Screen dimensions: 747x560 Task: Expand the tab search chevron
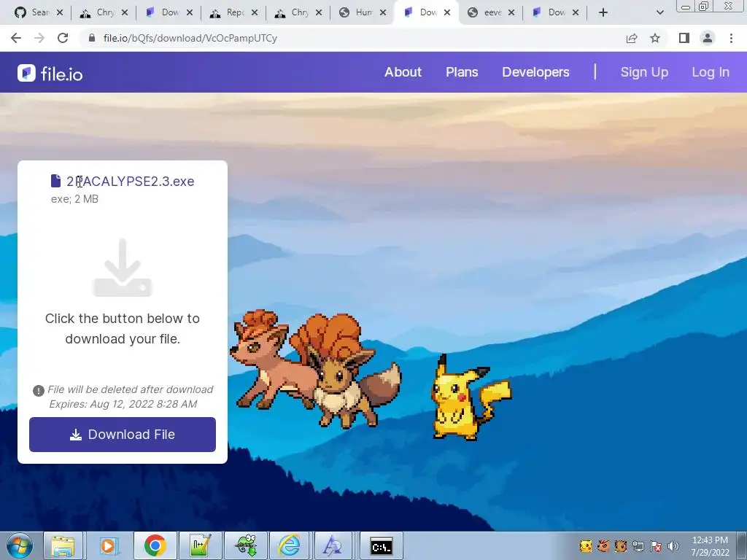click(659, 13)
